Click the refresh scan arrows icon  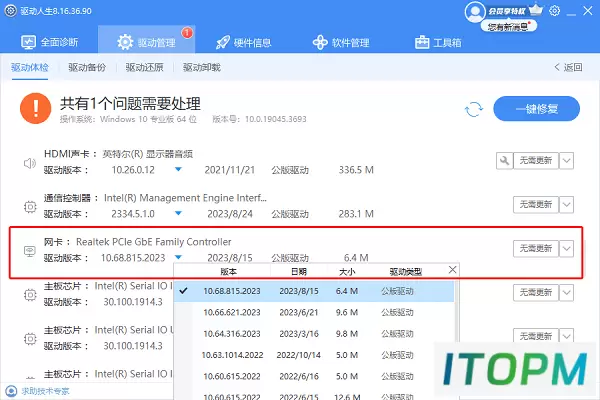coord(474,109)
